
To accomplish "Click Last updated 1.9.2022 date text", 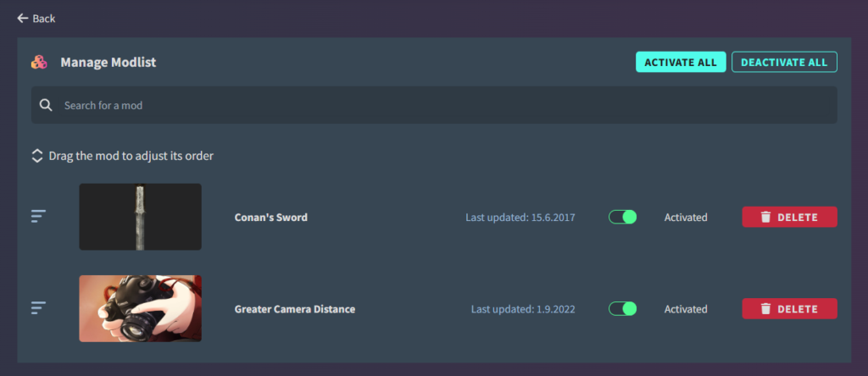I will 523,309.
